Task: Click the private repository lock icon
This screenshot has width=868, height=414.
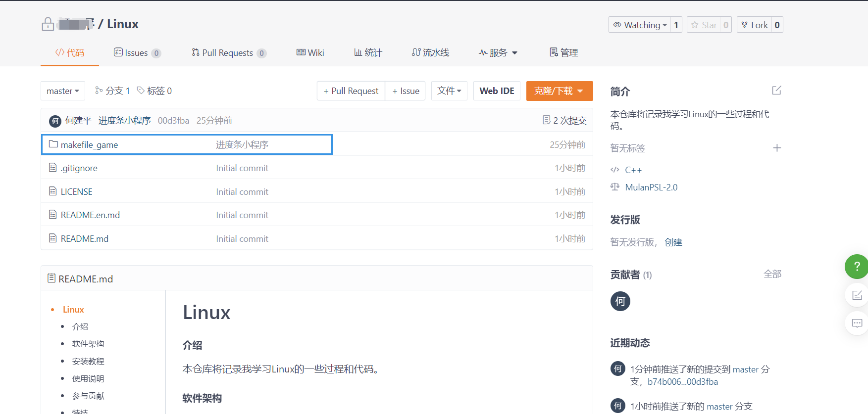Action: click(x=48, y=24)
